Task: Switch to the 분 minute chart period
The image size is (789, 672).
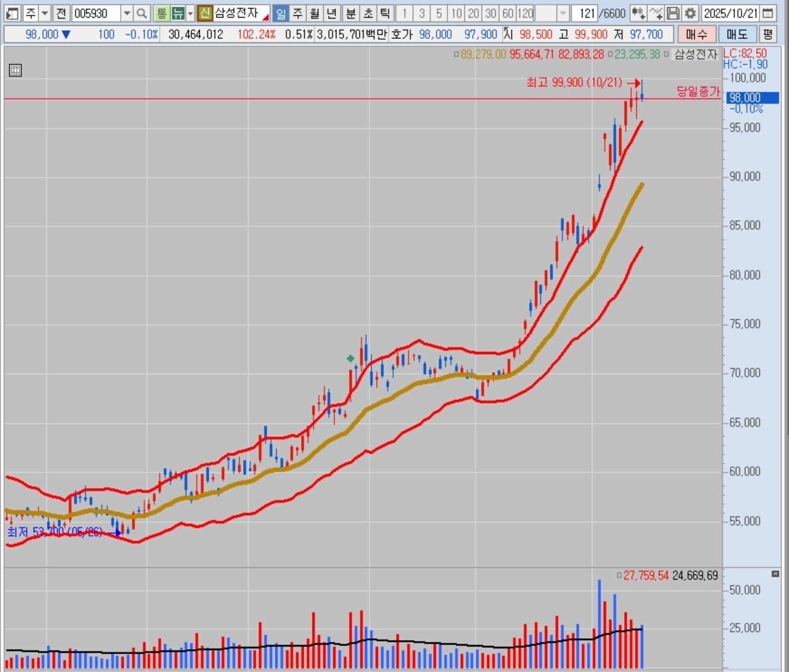Action: pos(351,13)
